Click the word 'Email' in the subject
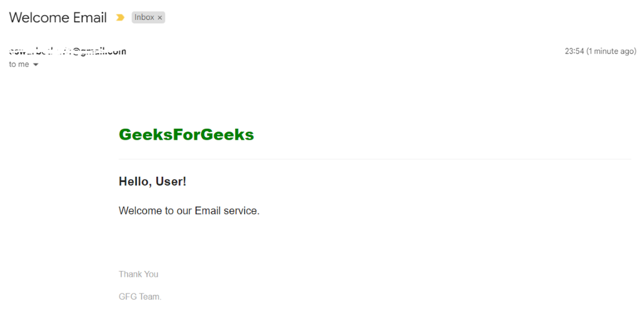This screenshot has width=644, height=330. point(90,18)
